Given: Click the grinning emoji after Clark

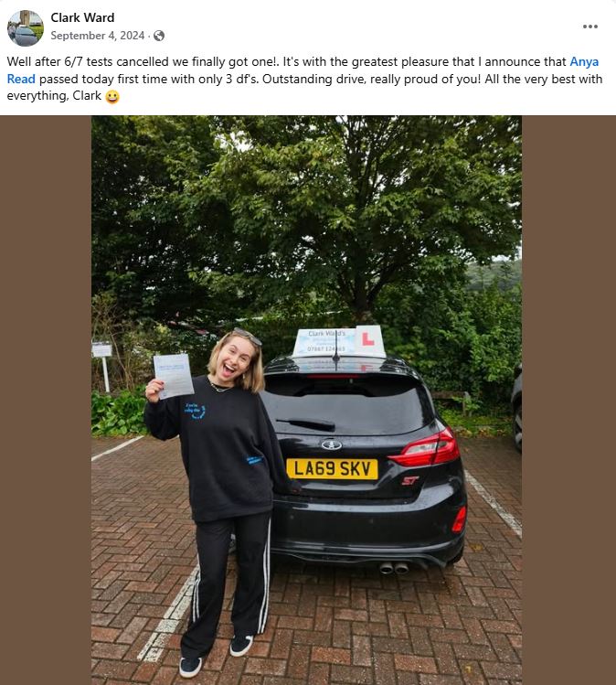Looking at the screenshot, I should [x=112, y=96].
